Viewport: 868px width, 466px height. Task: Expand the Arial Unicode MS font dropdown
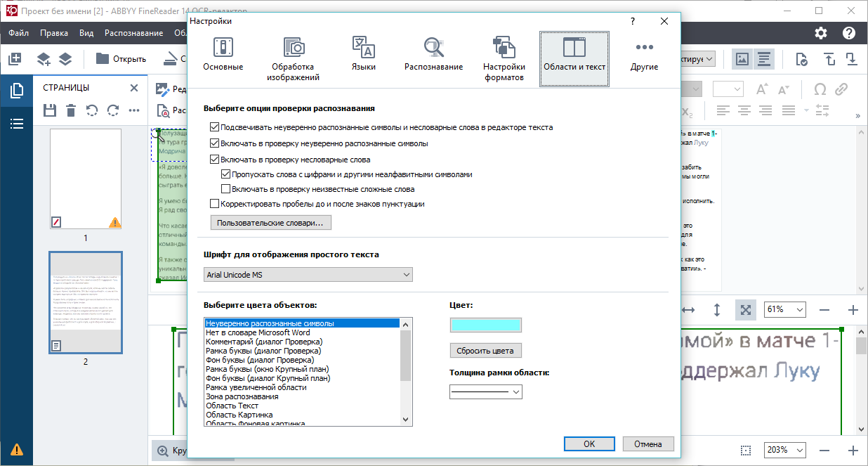pyautogui.click(x=308, y=274)
